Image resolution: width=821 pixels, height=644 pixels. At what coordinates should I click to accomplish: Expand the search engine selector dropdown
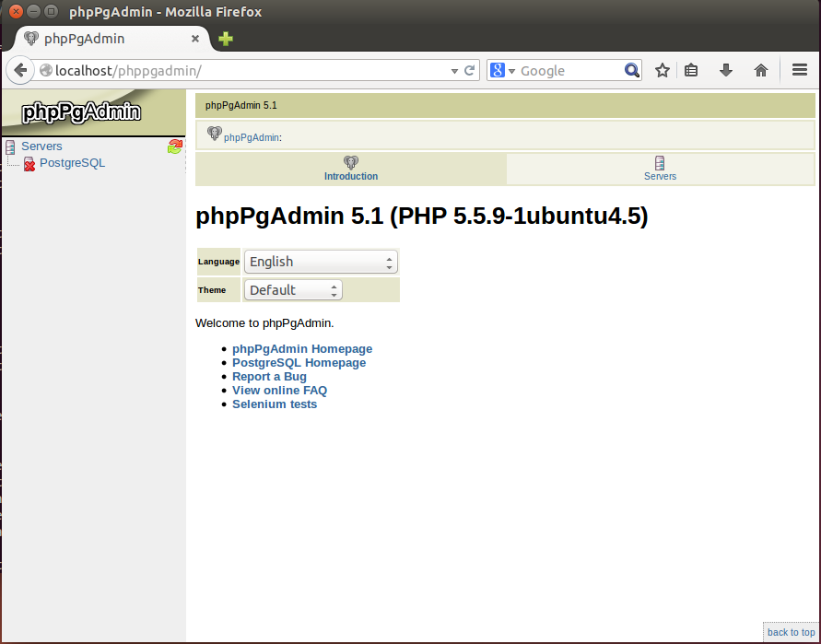tap(502, 70)
